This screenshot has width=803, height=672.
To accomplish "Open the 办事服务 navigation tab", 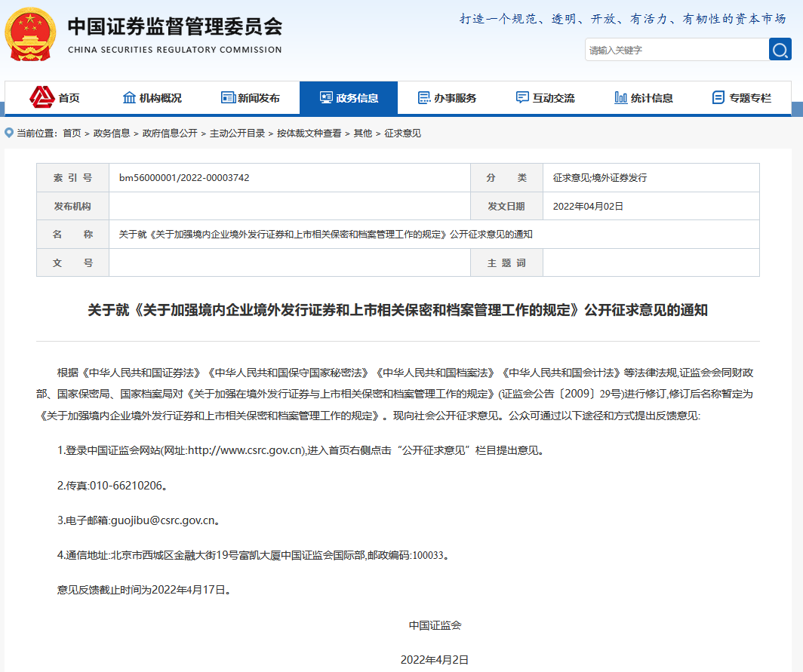I will [447, 97].
